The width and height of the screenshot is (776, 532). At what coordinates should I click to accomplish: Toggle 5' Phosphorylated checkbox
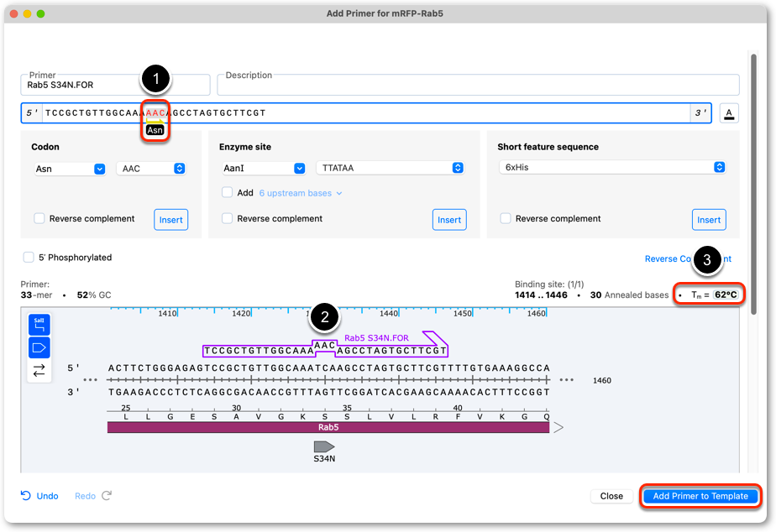tap(29, 257)
